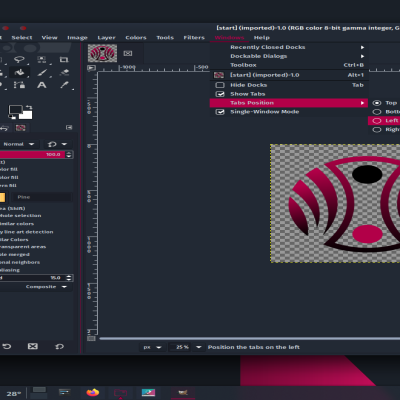This screenshot has height=400, width=400.
Task: Open the Pine pattern swatch
Action: pyautogui.click(x=2, y=197)
